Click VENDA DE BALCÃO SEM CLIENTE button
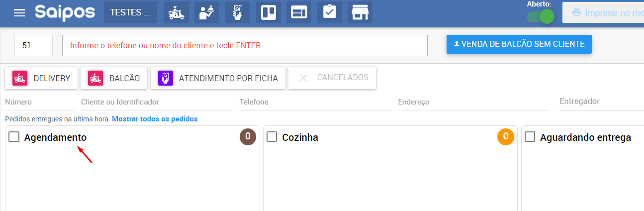 (x=519, y=44)
